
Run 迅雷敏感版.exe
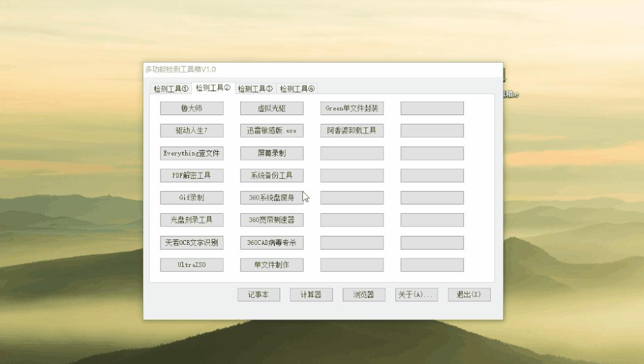(271, 130)
